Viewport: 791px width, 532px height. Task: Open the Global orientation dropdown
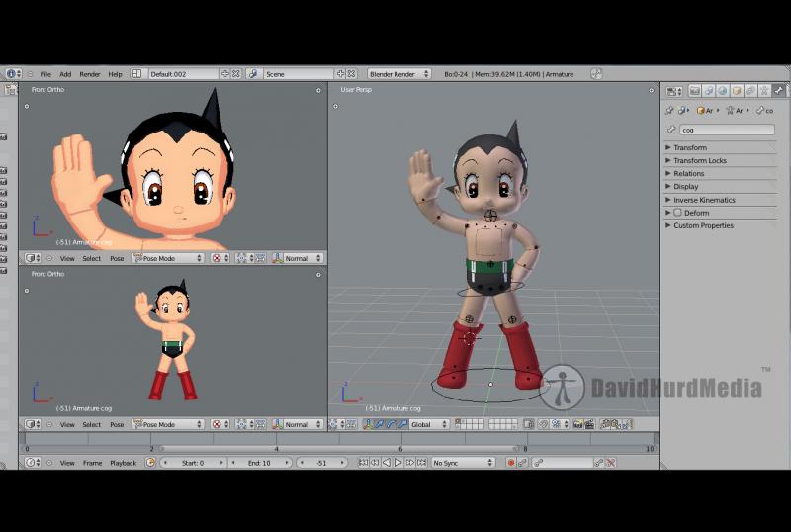(x=429, y=424)
